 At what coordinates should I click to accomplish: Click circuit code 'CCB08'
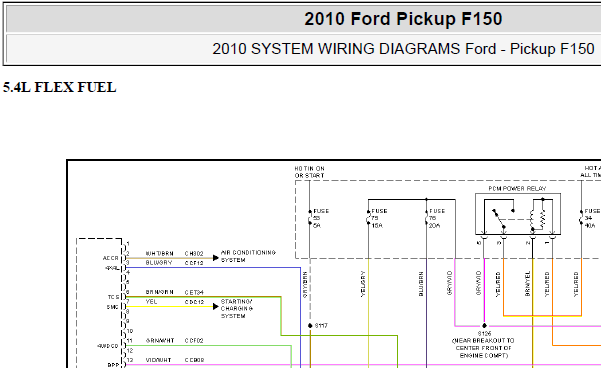point(194,360)
